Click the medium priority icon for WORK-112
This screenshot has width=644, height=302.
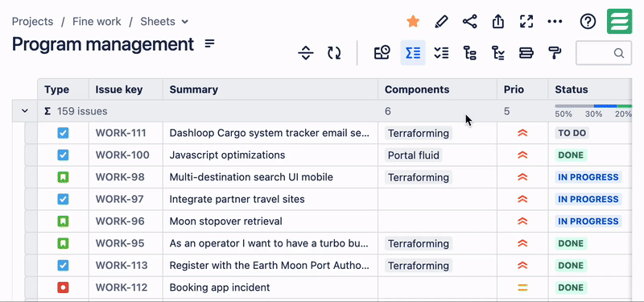tap(522, 288)
